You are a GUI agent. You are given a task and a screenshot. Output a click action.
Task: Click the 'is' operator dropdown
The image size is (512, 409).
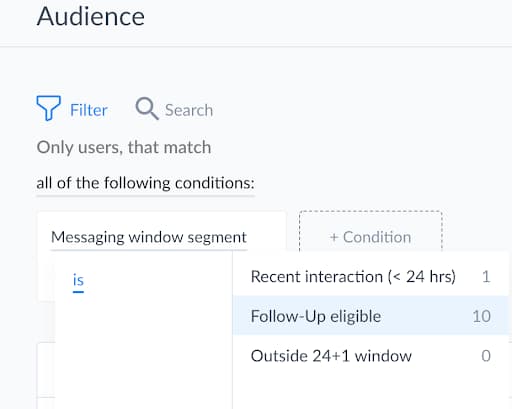(78, 280)
